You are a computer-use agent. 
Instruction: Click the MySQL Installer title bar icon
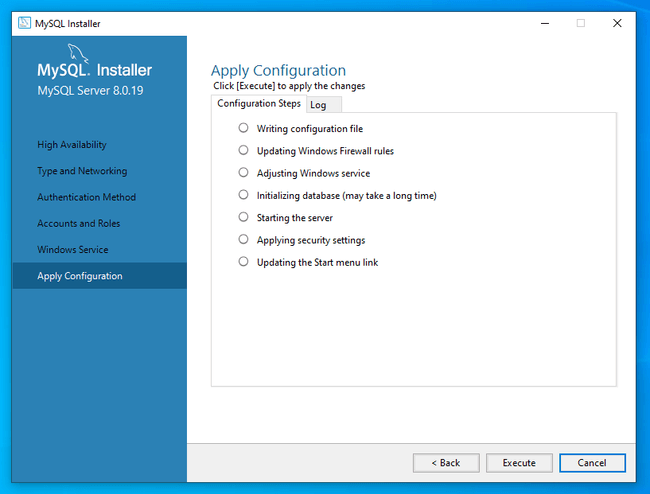[23, 23]
